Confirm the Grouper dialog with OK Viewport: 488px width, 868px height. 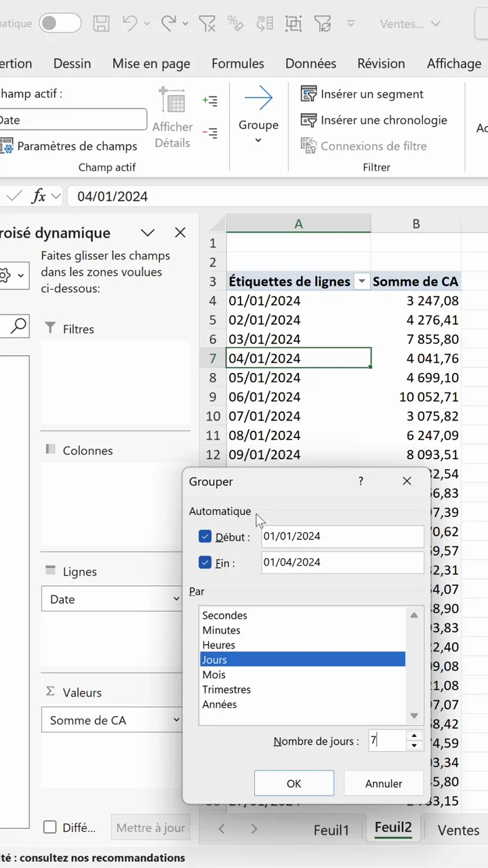294,783
